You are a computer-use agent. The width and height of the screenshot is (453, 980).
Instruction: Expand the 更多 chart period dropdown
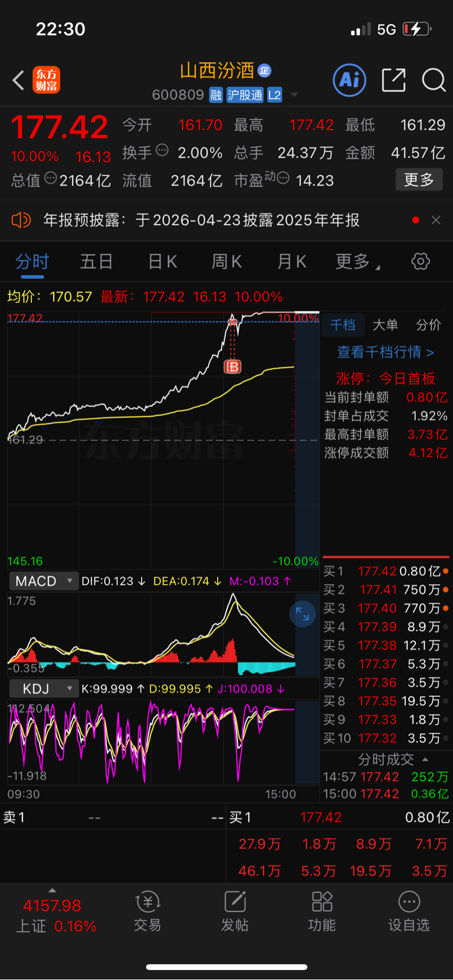[357, 261]
